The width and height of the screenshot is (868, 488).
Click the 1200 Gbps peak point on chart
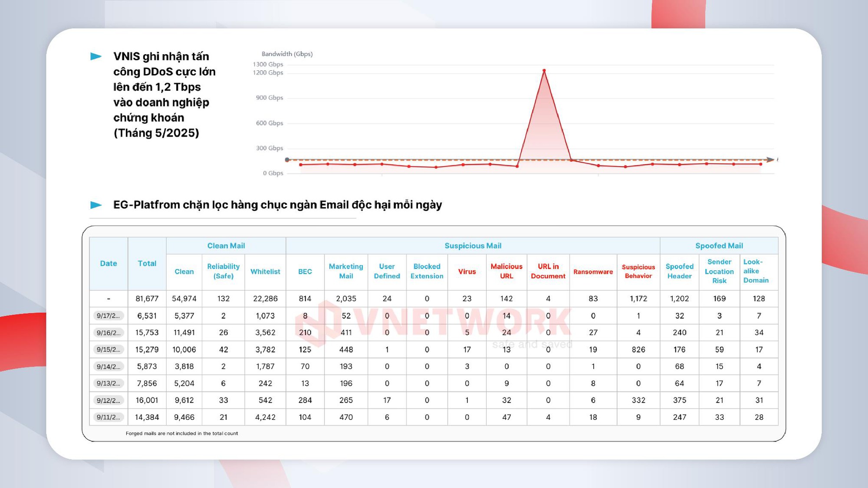click(x=544, y=71)
